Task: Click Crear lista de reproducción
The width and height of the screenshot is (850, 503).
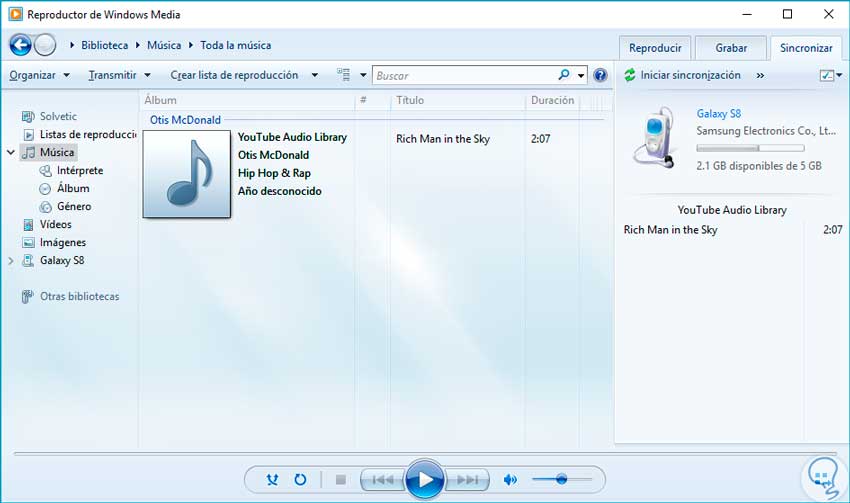Action: [234, 75]
